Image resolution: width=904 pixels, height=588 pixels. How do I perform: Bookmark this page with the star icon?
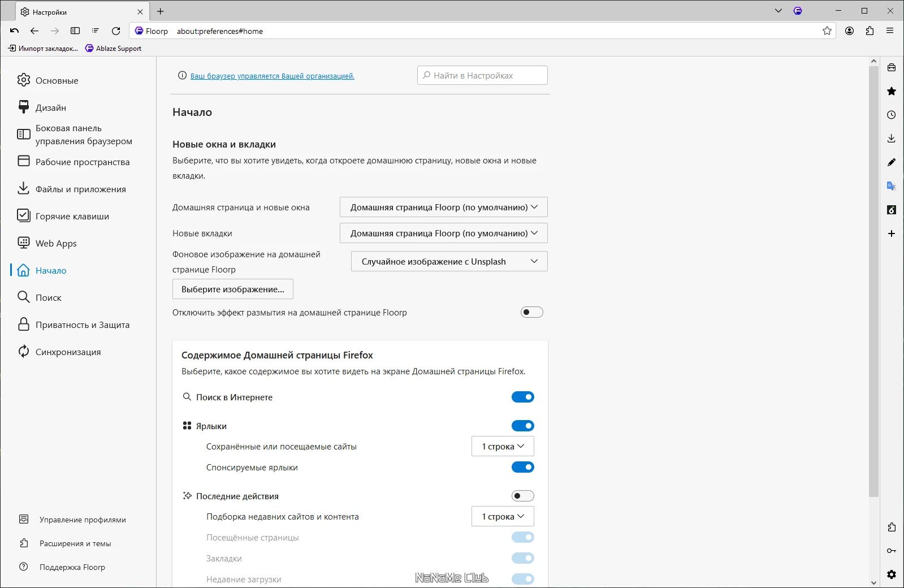coord(827,31)
